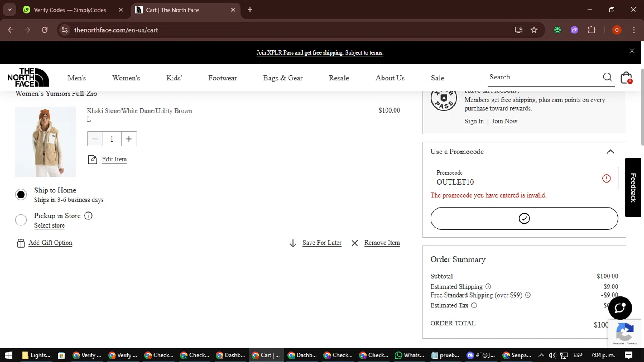The width and height of the screenshot is (644, 362).
Task: Click the quantity value field
Action: [x=112, y=139]
